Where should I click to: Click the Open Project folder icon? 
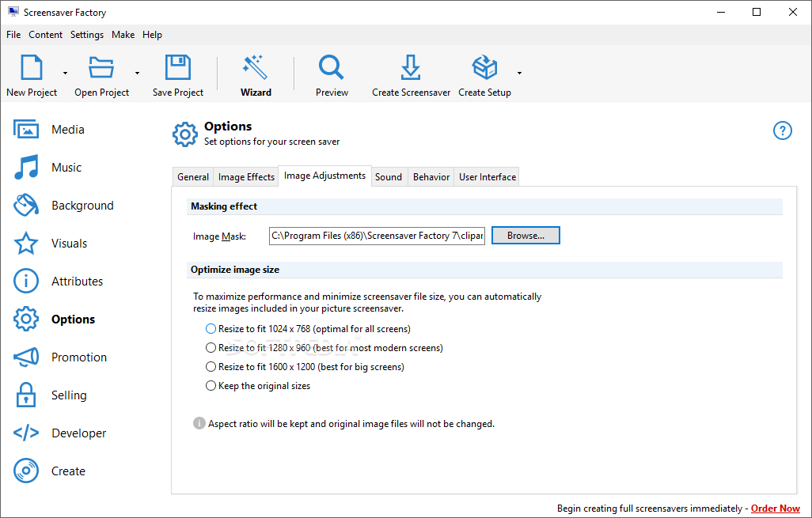pyautogui.click(x=101, y=67)
